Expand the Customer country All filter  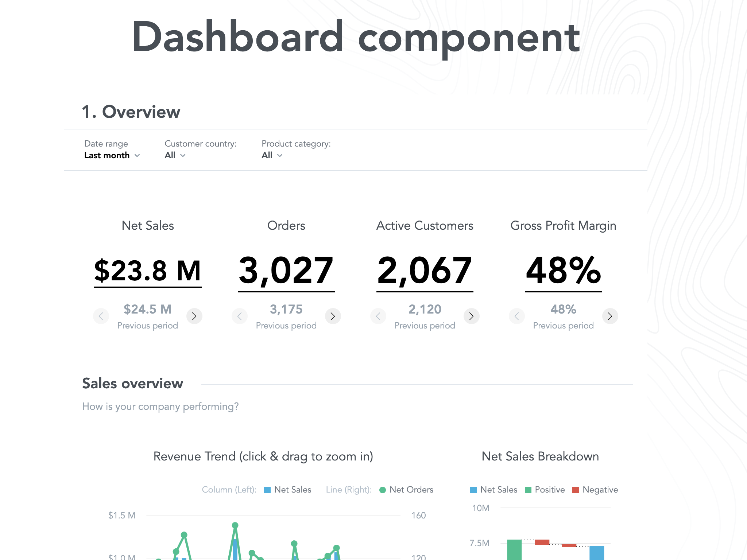pos(175,155)
